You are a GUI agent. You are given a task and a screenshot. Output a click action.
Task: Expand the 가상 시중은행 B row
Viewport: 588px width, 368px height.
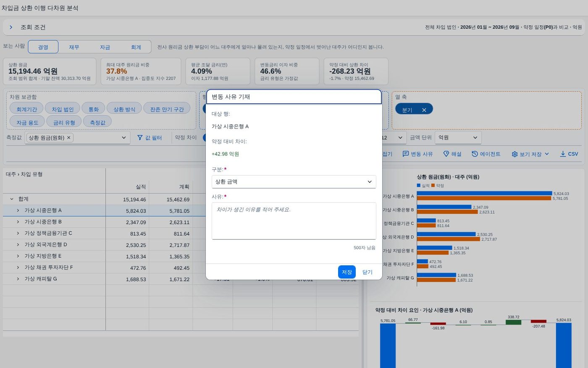point(18,222)
